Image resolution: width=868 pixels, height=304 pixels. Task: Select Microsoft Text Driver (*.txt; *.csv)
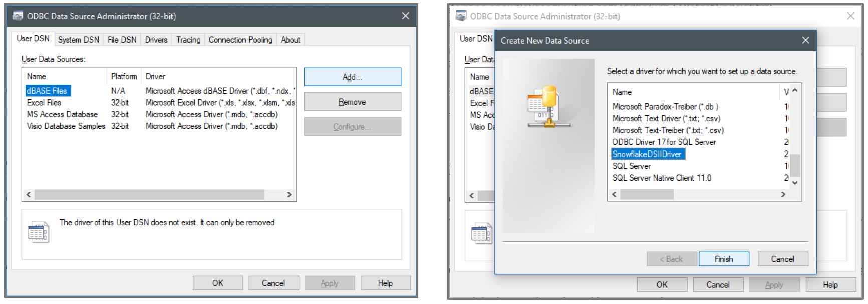coord(666,118)
